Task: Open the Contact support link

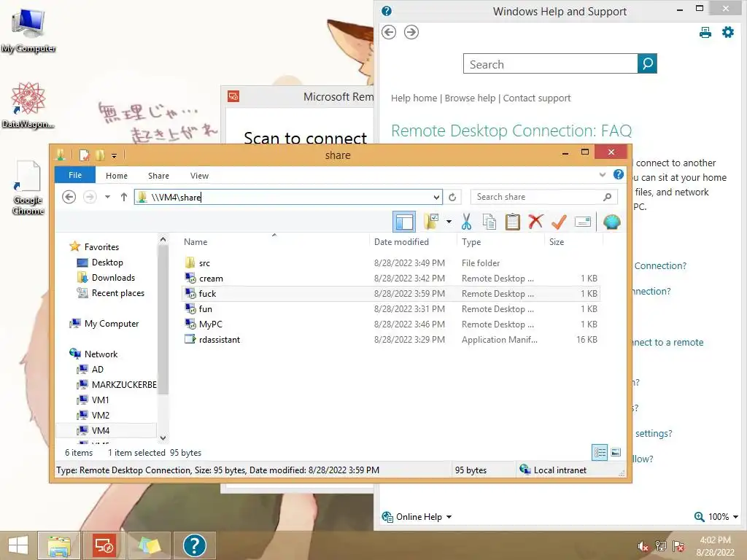Action: 536,98
